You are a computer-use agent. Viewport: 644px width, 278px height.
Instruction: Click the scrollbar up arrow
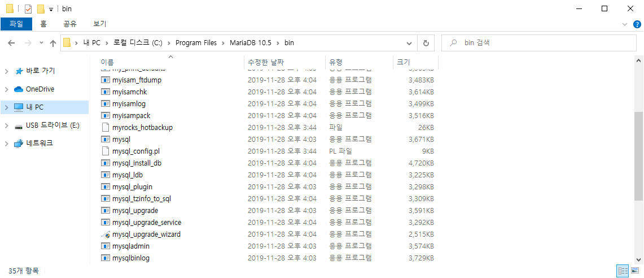pyautogui.click(x=639, y=60)
